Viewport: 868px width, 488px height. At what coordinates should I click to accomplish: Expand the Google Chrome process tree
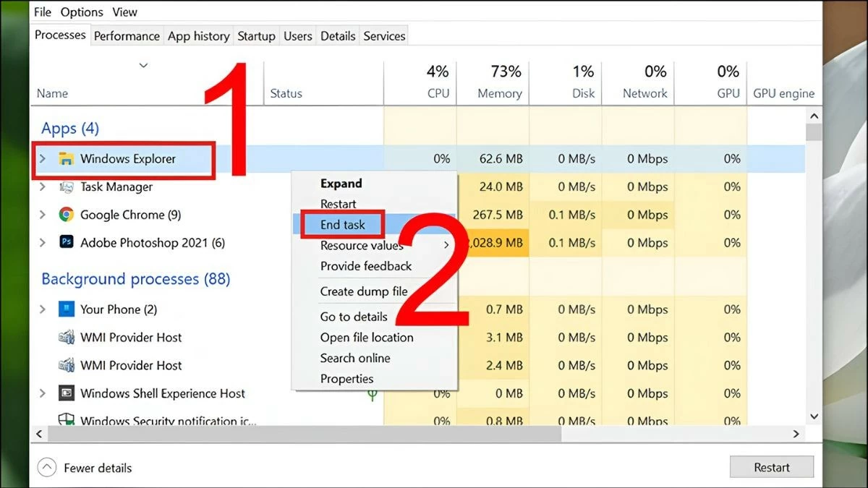point(43,215)
